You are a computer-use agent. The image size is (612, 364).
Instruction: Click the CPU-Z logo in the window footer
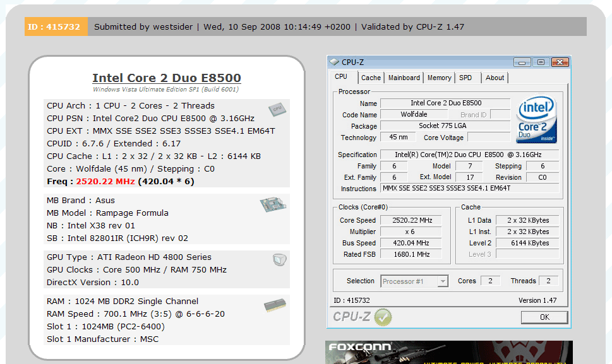coord(351,317)
